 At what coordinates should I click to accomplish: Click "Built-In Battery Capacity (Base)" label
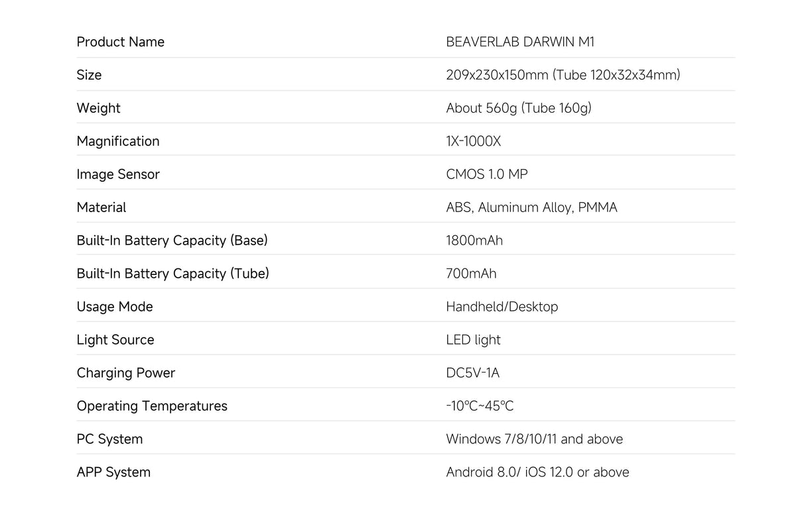(172, 241)
